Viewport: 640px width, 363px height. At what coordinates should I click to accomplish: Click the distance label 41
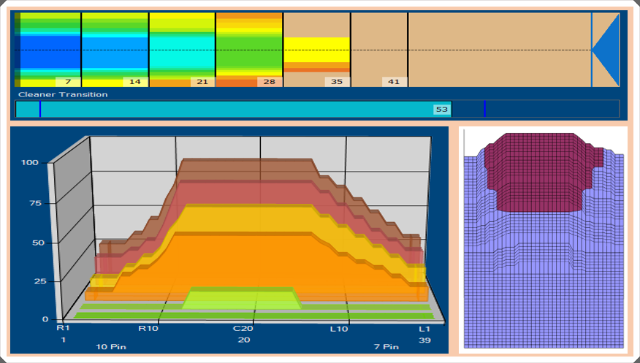coord(394,82)
